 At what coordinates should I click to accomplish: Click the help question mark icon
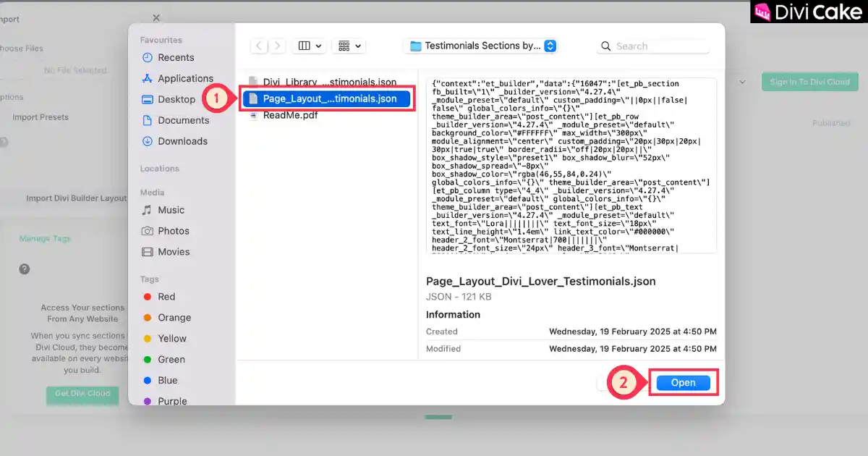coord(25,269)
